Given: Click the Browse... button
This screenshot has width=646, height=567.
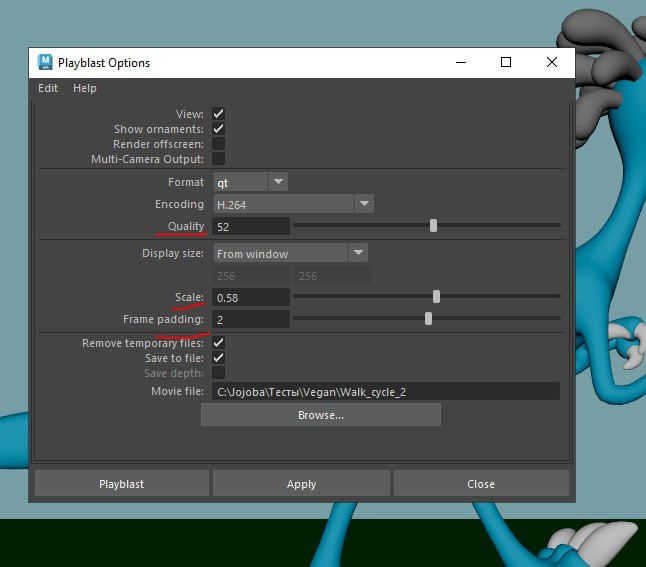Looking at the screenshot, I should pos(321,415).
